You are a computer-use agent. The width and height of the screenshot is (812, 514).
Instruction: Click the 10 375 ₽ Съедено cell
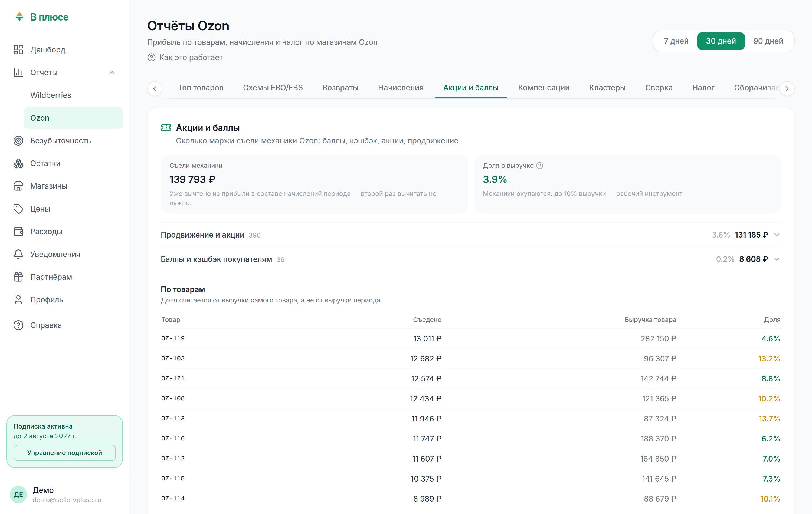(426, 479)
